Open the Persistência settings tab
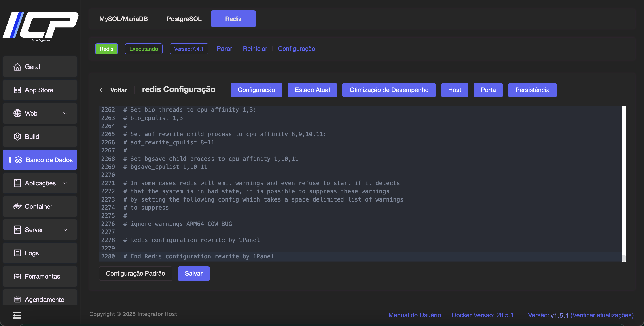 tap(532, 90)
